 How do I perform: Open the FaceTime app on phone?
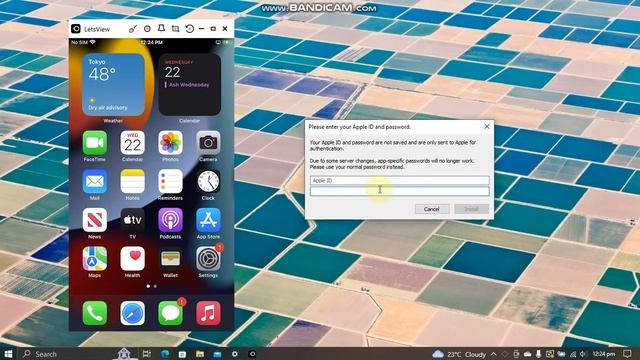click(95, 143)
